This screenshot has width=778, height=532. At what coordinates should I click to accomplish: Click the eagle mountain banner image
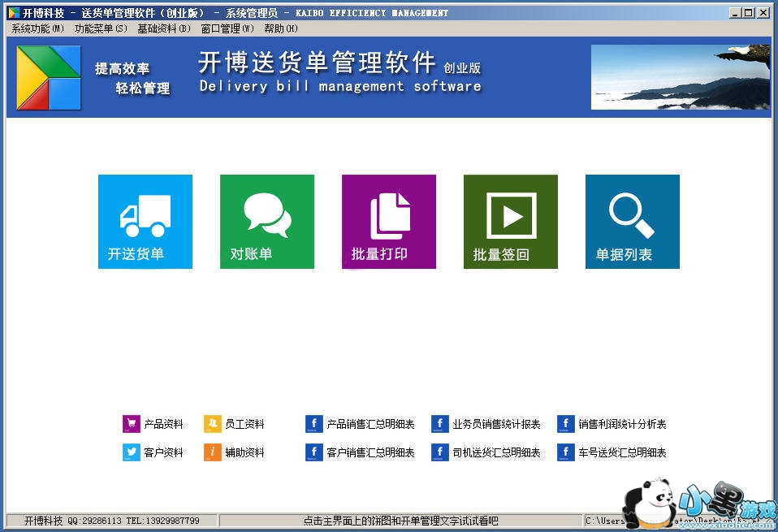(x=681, y=77)
